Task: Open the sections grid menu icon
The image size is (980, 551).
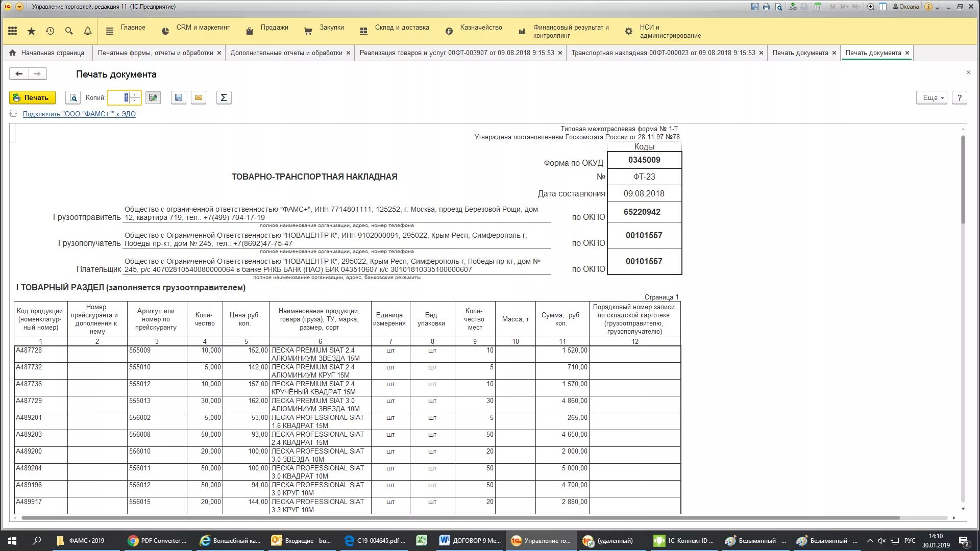Action: 13,31
